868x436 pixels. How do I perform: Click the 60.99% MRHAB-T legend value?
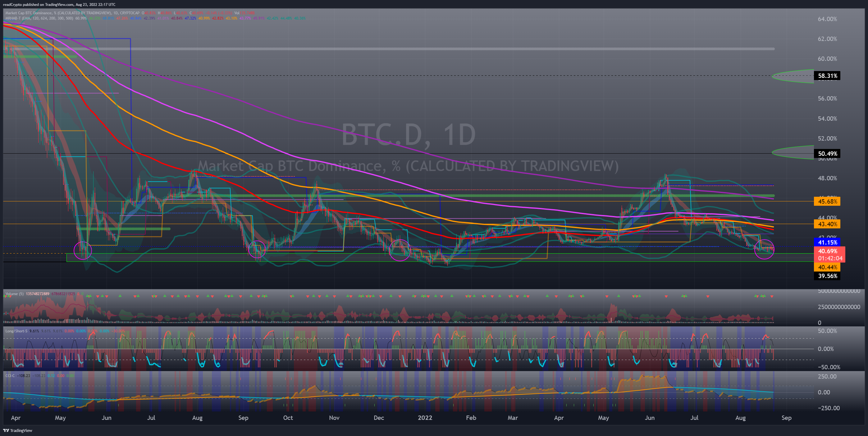click(81, 18)
